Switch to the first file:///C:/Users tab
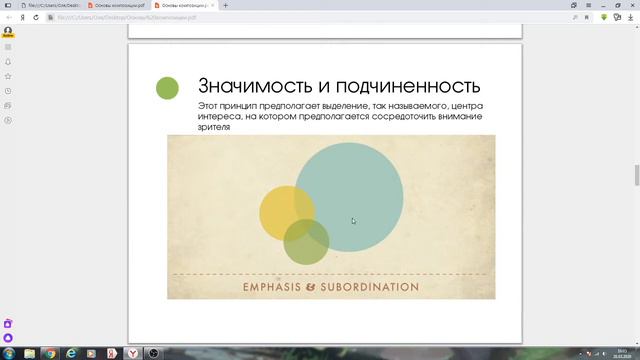640x360 pixels. (x=50, y=5)
